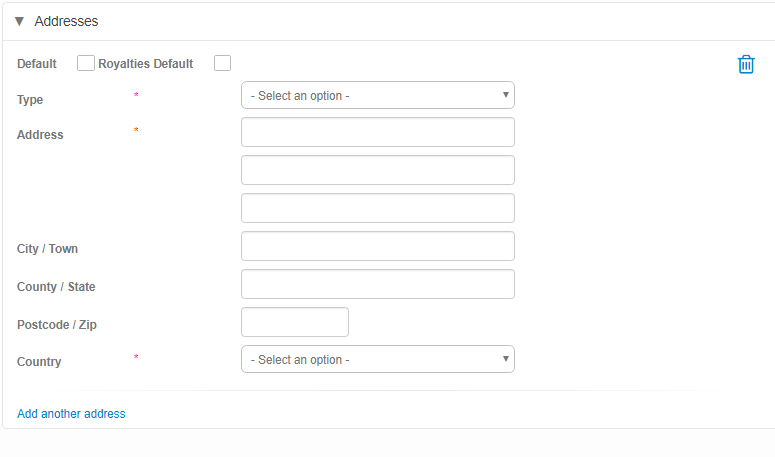Screen dimensions: 775x457
Task: Click the trash icon to delete address
Action: tap(746, 64)
